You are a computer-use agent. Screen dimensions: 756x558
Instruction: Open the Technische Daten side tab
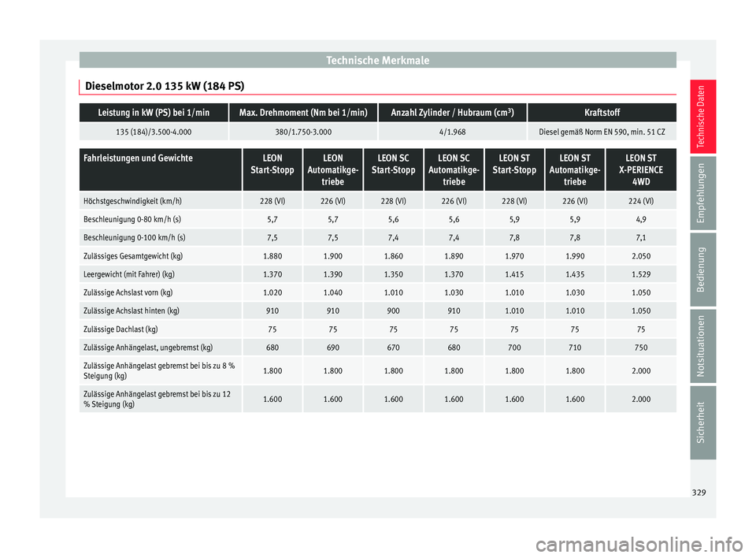pos(702,117)
